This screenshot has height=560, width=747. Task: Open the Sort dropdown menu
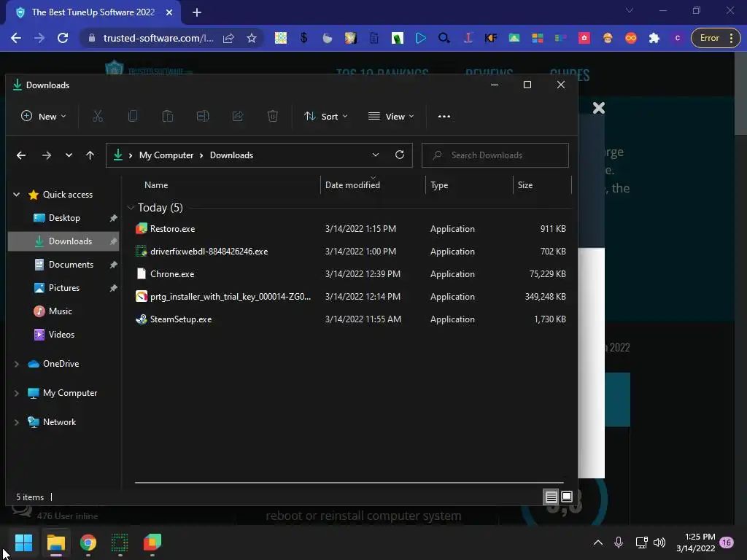pyautogui.click(x=326, y=116)
